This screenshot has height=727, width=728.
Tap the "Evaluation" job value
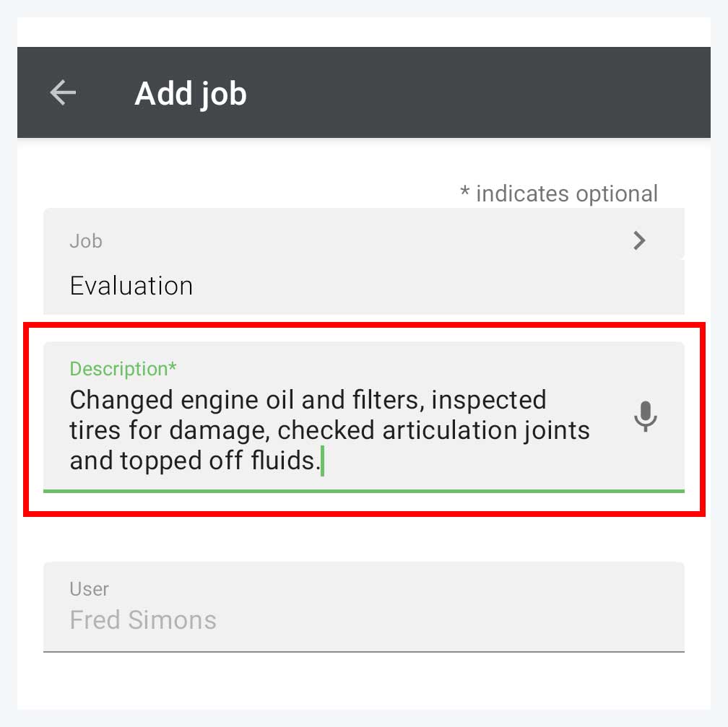pos(131,286)
